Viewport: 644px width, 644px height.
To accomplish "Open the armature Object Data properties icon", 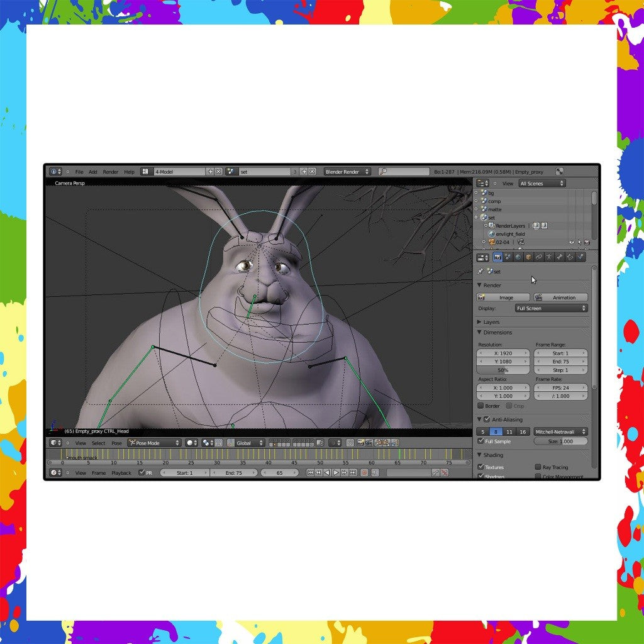I will tap(548, 257).
